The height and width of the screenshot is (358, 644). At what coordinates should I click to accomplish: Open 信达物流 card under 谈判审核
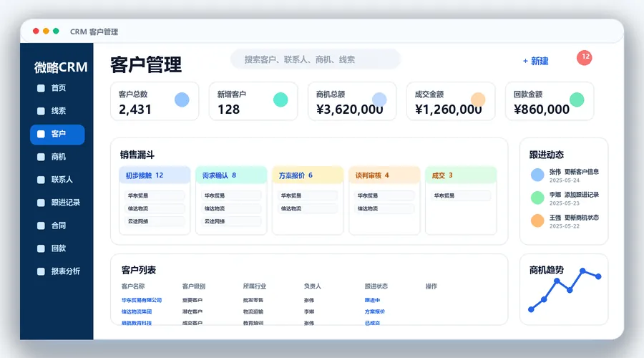(384, 208)
